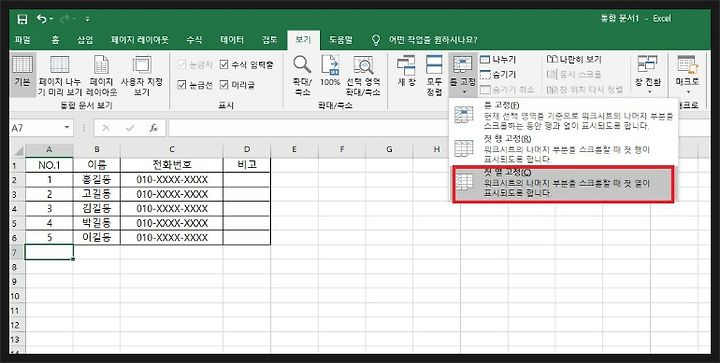Image resolution: width=720 pixels, height=363 pixels.
Task: Open 사용자 지정 보기 custom views
Action: click(x=141, y=75)
